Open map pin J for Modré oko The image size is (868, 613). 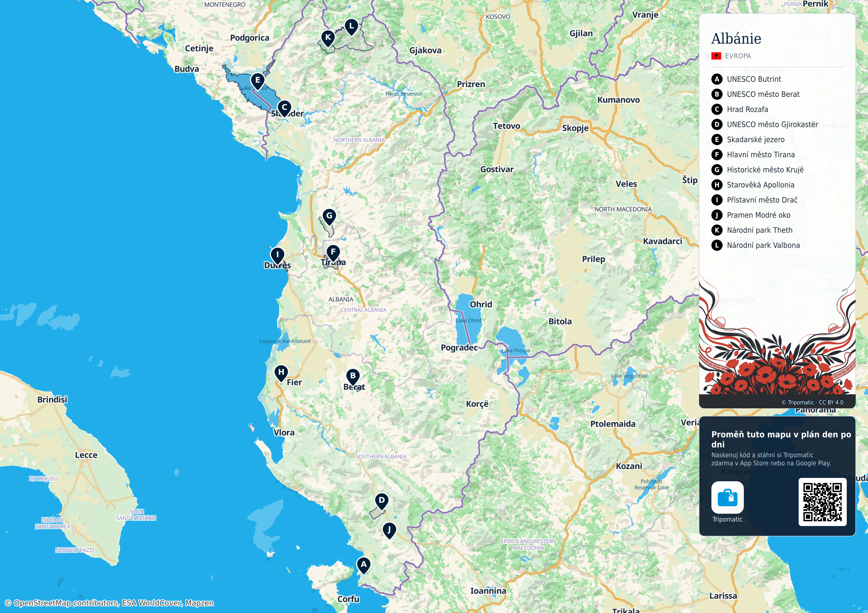tap(389, 531)
